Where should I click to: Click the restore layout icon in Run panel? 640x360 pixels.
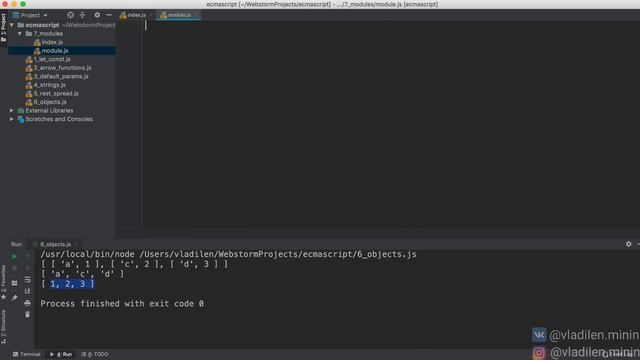[x=14, y=283]
